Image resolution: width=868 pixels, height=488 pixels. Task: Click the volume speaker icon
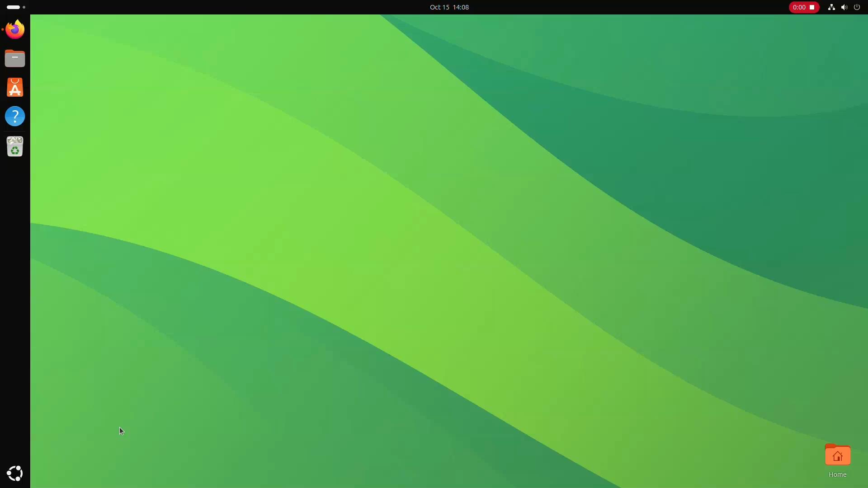[844, 7]
